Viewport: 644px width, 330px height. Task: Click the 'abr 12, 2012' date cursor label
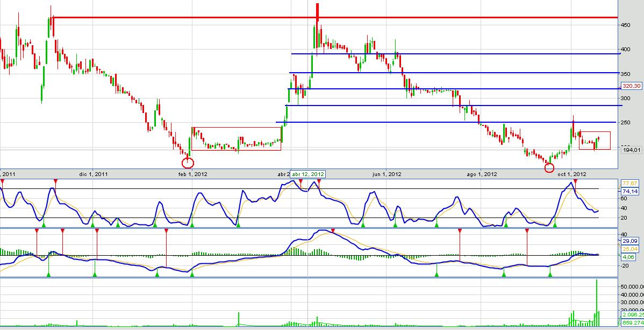[308, 174]
